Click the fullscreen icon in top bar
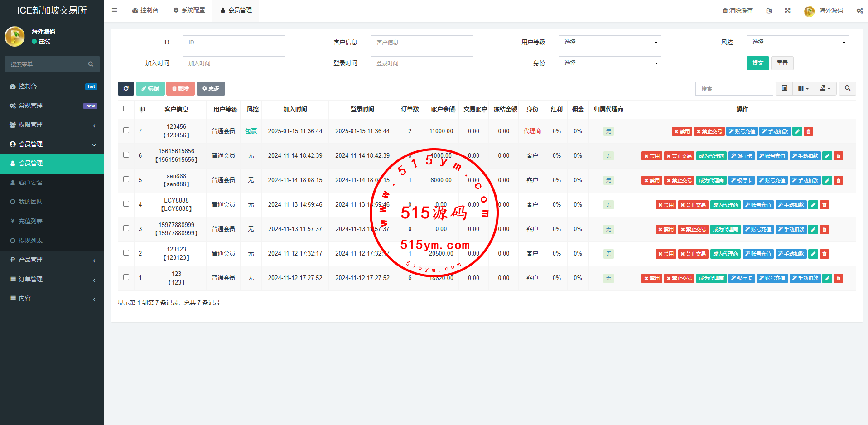The image size is (868, 425). [787, 10]
